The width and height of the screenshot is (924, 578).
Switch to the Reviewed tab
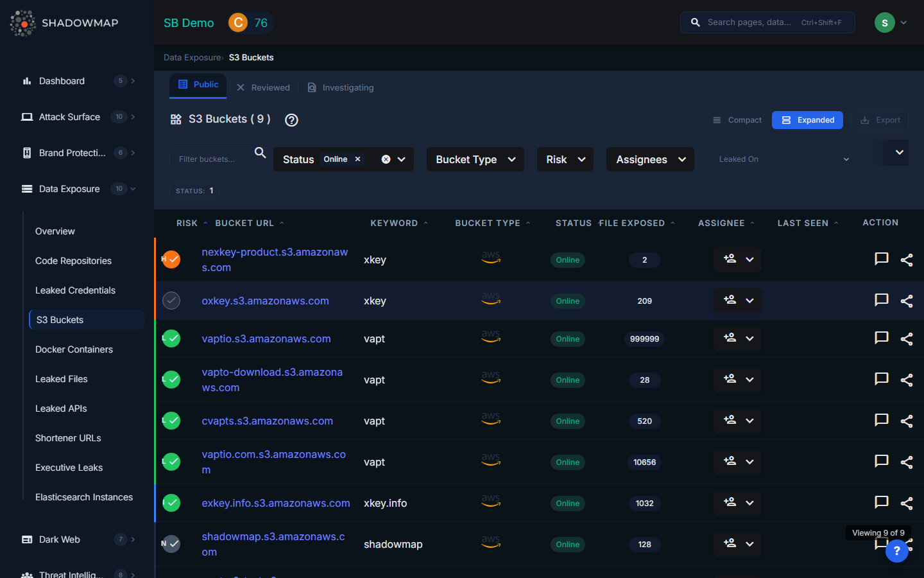[263, 87]
